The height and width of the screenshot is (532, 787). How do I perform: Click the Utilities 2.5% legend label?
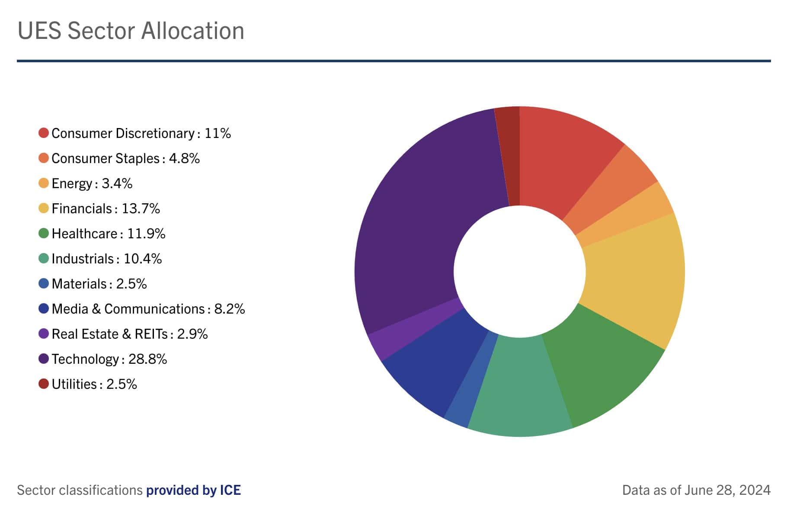tap(94, 384)
